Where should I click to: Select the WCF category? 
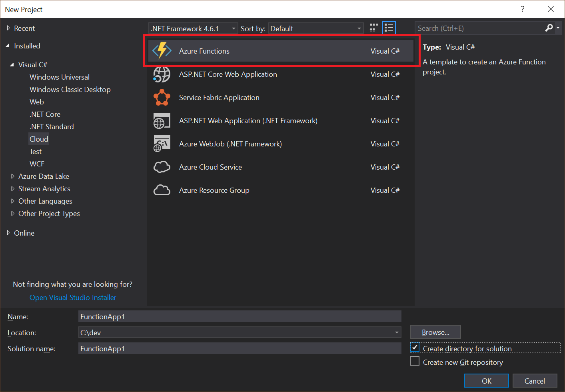click(37, 164)
